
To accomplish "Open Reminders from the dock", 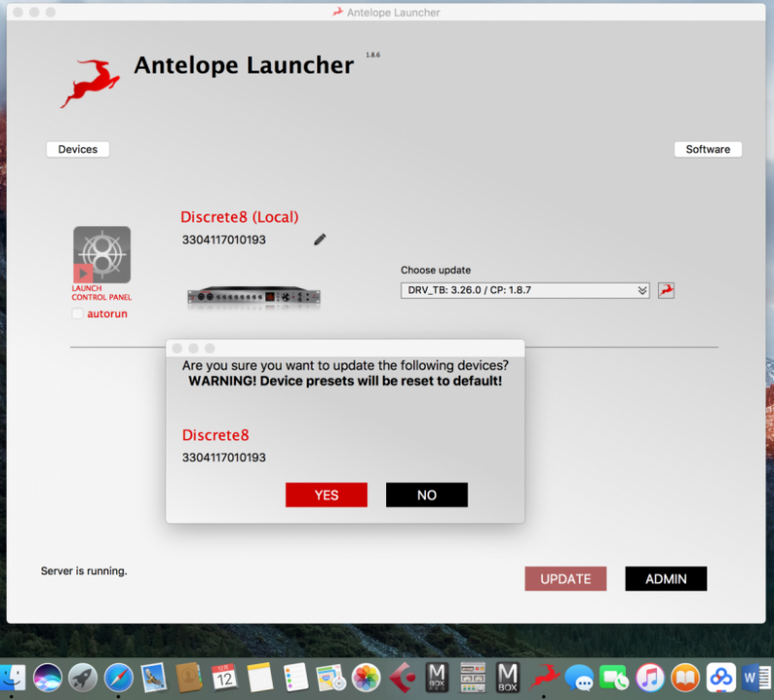I will [296, 678].
